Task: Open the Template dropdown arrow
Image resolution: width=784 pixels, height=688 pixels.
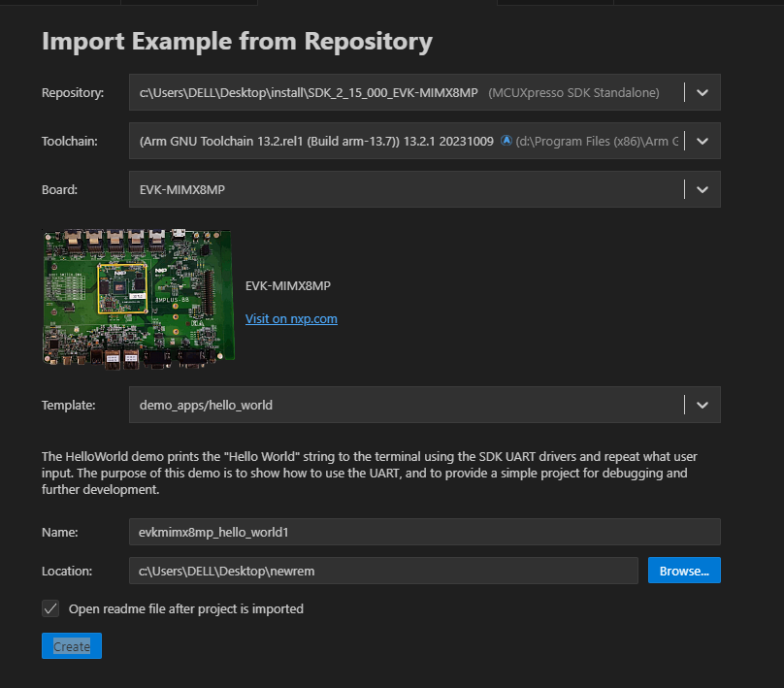Action: 702,406
